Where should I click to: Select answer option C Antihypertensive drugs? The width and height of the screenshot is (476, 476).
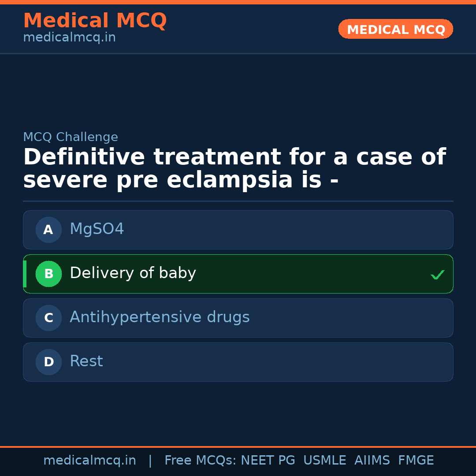click(238, 318)
